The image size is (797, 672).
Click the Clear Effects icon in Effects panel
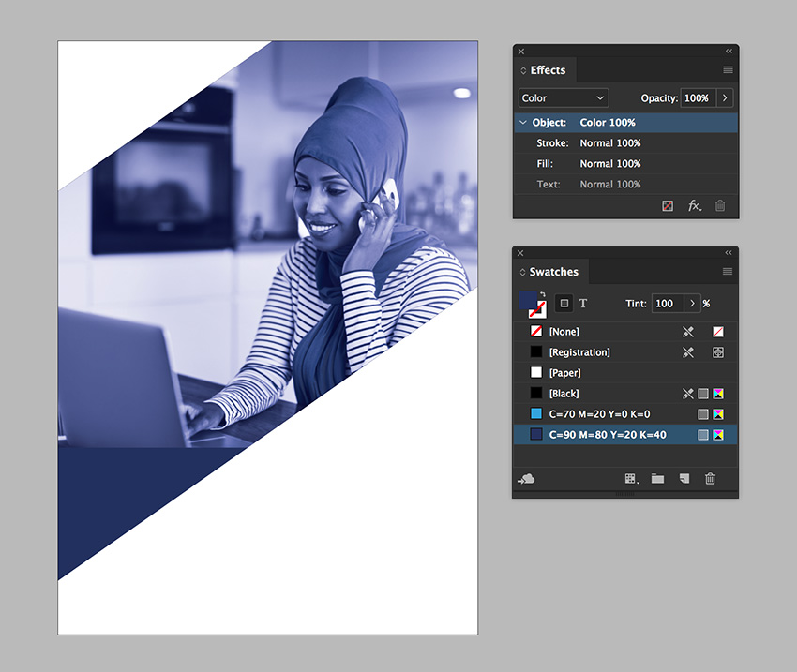[668, 205]
